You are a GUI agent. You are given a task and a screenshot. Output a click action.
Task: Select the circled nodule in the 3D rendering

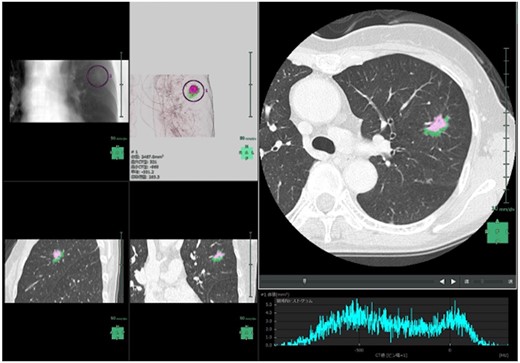point(194,90)
